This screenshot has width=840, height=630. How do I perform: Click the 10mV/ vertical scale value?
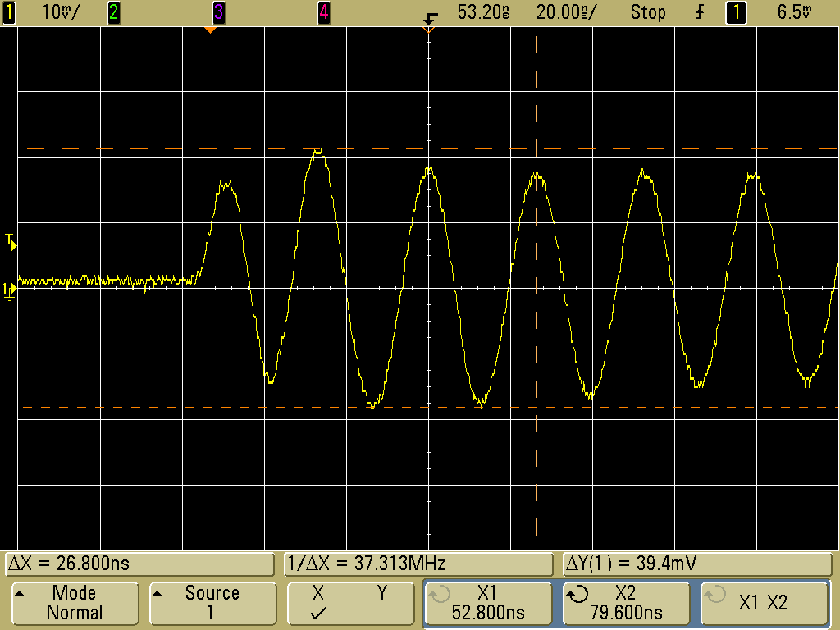[60, 12]
